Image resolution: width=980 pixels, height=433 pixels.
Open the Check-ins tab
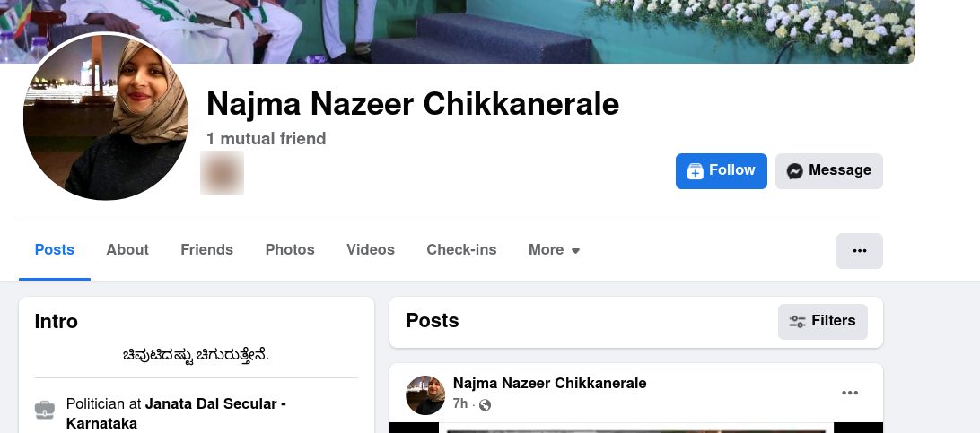pyautogui.click(x=461, y=250)
